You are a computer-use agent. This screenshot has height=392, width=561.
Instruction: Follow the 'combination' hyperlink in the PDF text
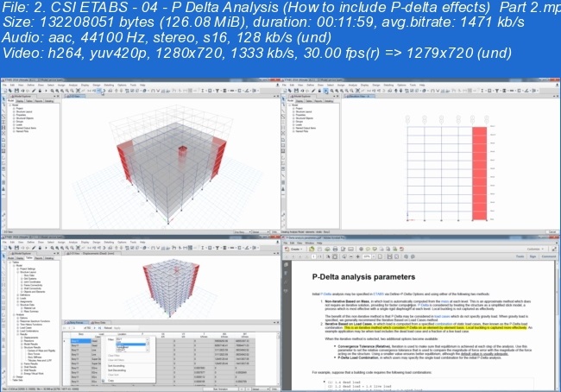(444, 324)
